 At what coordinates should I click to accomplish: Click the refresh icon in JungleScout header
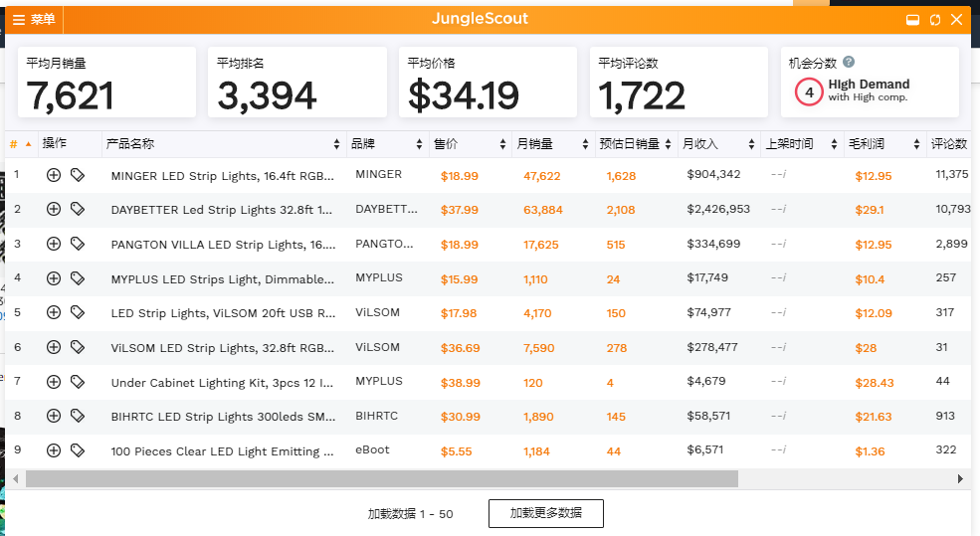tap(935, 19)
